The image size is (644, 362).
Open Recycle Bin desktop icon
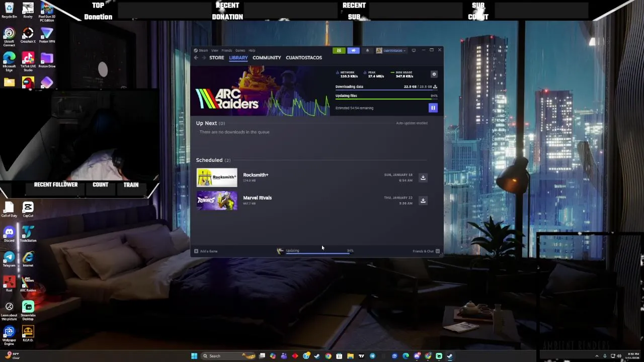click(9, 10)
